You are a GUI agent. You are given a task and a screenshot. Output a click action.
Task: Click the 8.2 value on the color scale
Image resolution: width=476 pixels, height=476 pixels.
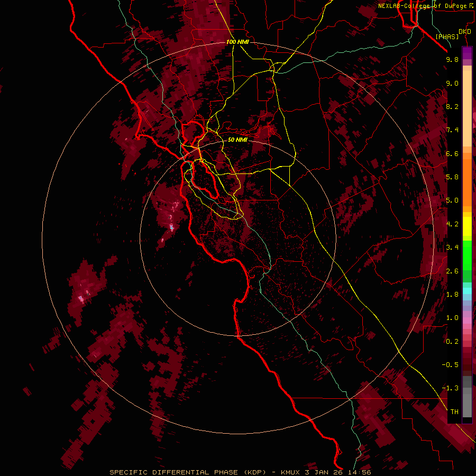452,106
